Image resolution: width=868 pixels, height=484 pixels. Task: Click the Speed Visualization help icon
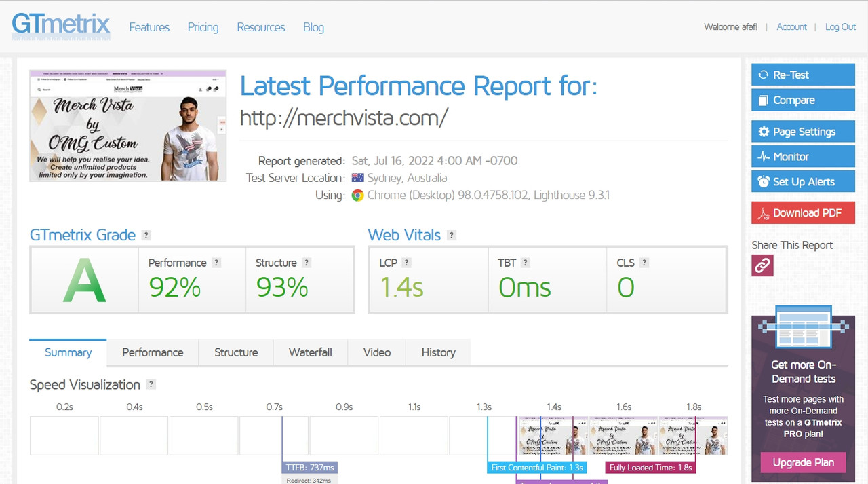coord(151,384)
